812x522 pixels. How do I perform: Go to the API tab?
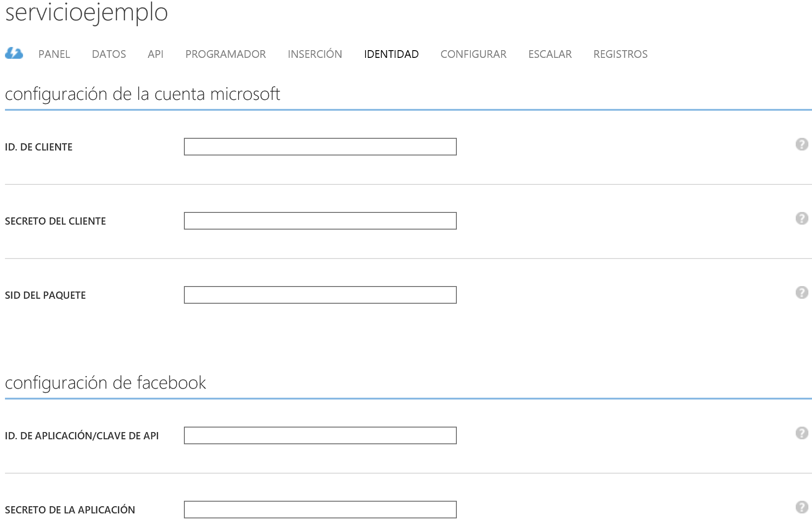point(155,54)
